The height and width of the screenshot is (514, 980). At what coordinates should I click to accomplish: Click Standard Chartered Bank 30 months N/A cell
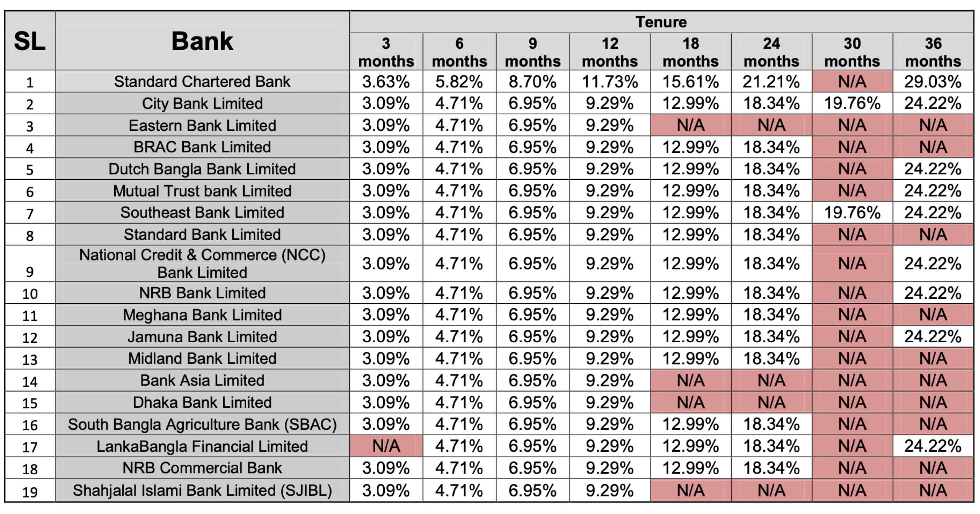click(x=852, y=81)
